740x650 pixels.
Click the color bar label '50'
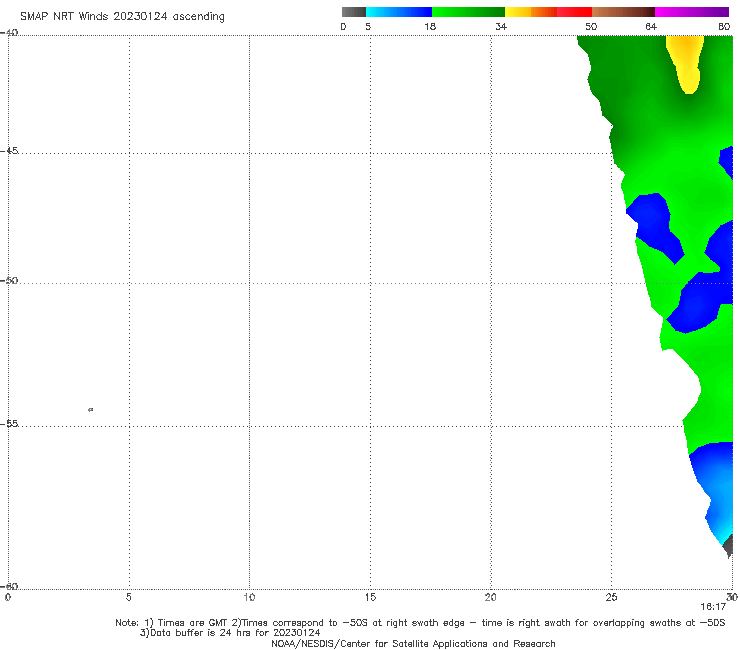pos(591,26)
